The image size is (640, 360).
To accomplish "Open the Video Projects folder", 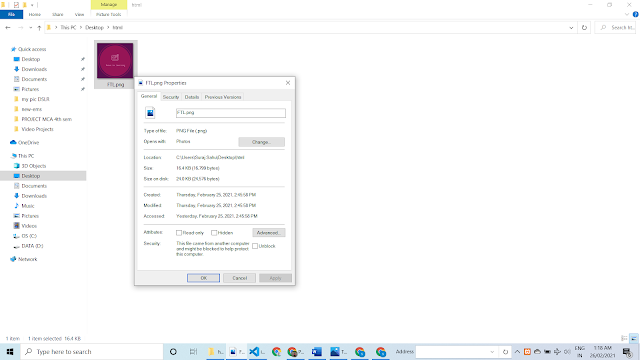I will pos(37,129).
